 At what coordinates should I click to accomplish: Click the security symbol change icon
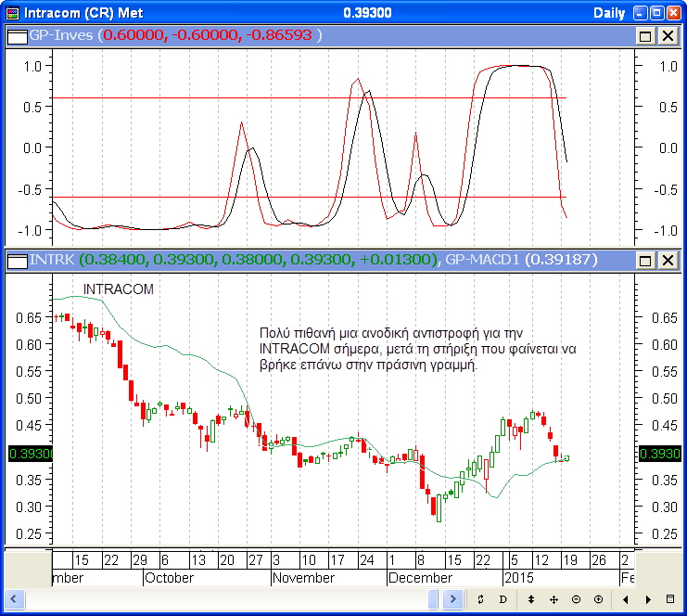point(480,599)
